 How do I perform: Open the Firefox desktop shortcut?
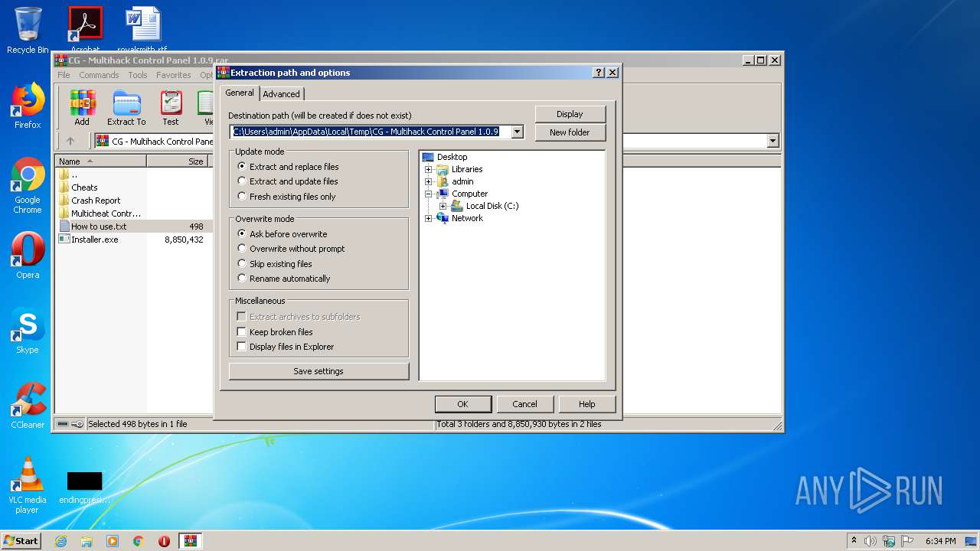(x=28, y=106)
